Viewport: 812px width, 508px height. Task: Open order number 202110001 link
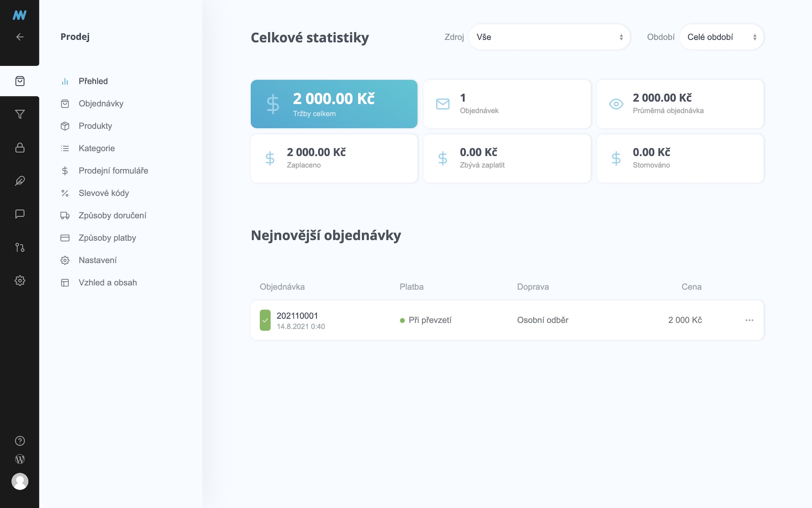297,316
